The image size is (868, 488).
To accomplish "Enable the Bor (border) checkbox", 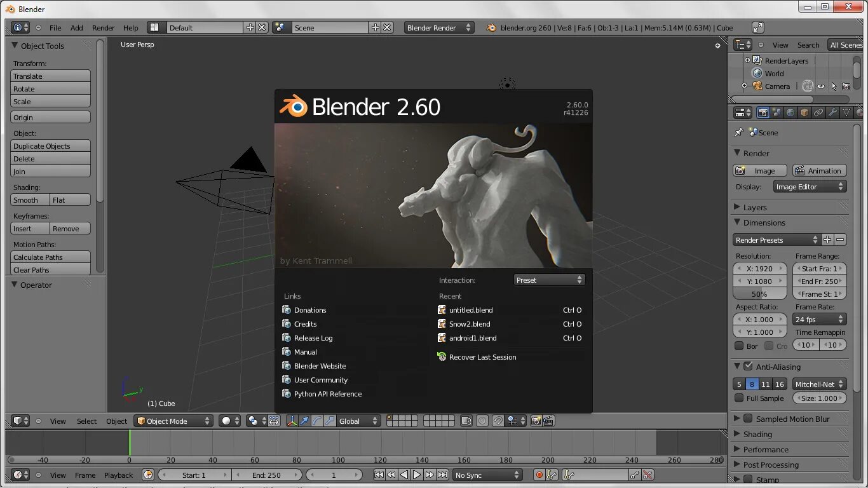I will click(x=739, y=346).
